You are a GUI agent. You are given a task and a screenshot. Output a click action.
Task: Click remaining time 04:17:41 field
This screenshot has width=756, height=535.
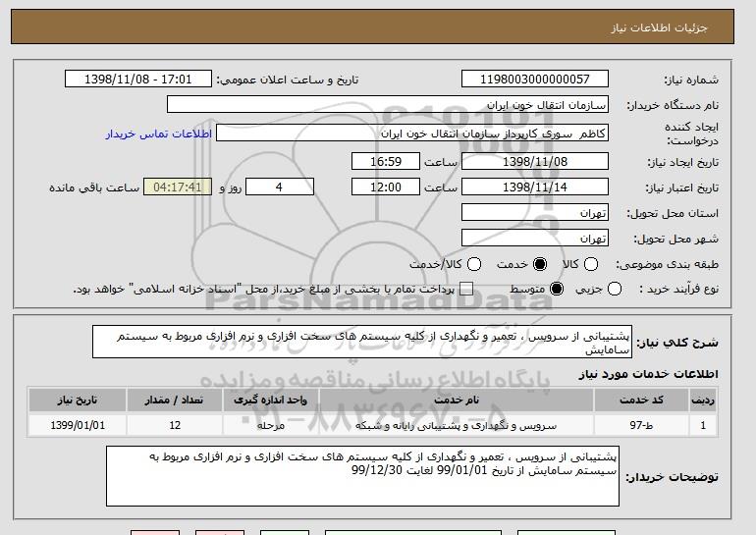tap(178, 187)
